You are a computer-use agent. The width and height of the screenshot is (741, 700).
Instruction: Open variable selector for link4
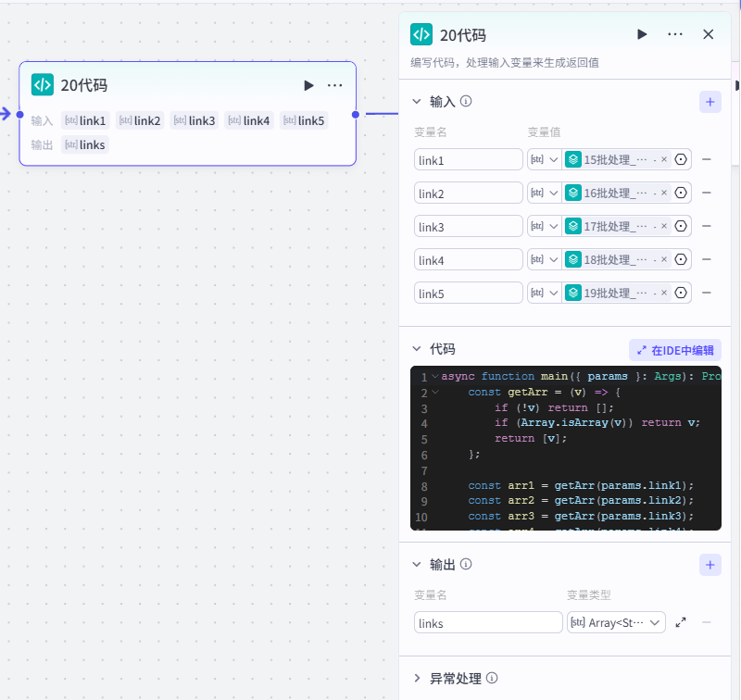tap(681, 259)
